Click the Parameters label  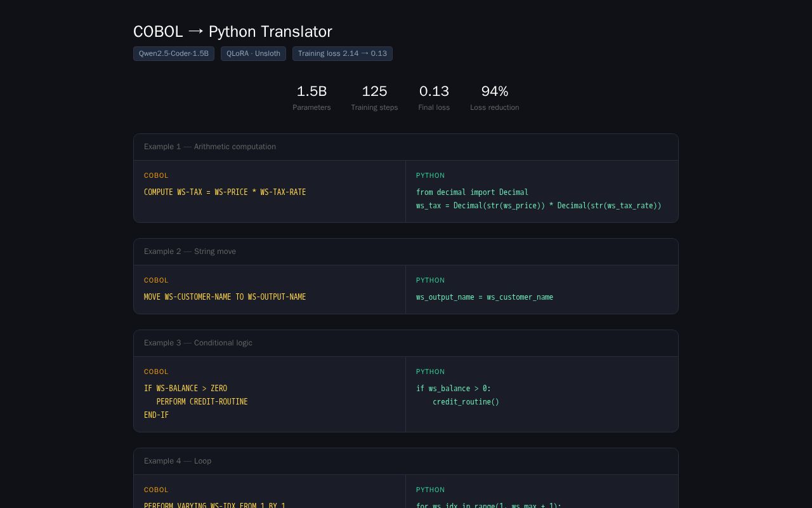(x=311, y=107)
